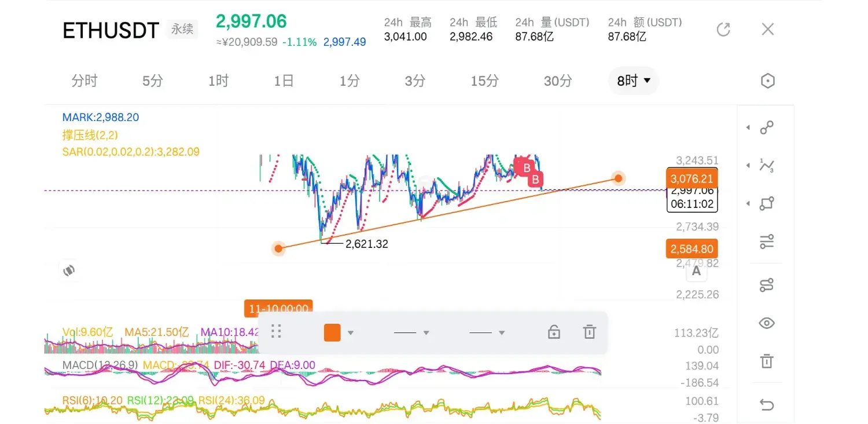The image size is (868, 424).
Task: Click the RSI(12) indicator label
Action: click(160, 400)
